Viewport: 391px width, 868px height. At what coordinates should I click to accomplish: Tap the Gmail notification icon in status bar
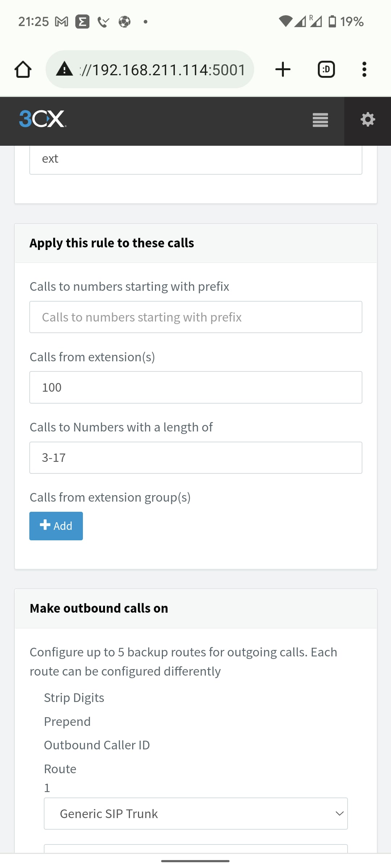pyautogui.click(x=62, y=22)
